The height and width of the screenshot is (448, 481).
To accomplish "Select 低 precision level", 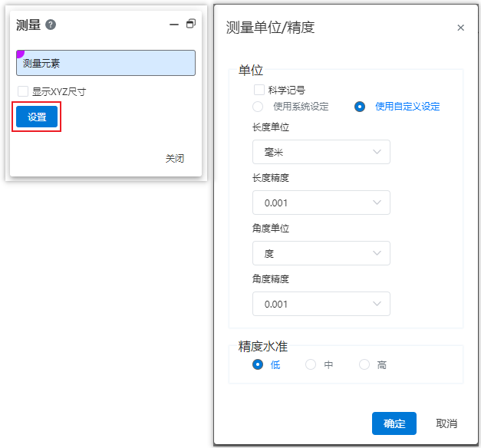I will (258, 364).
